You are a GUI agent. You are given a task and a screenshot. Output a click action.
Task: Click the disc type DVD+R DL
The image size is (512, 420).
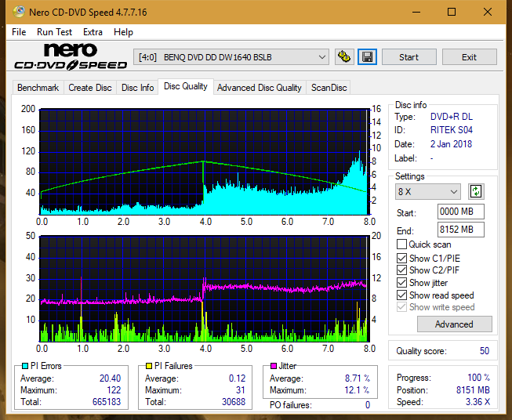[x=452, y=117]
